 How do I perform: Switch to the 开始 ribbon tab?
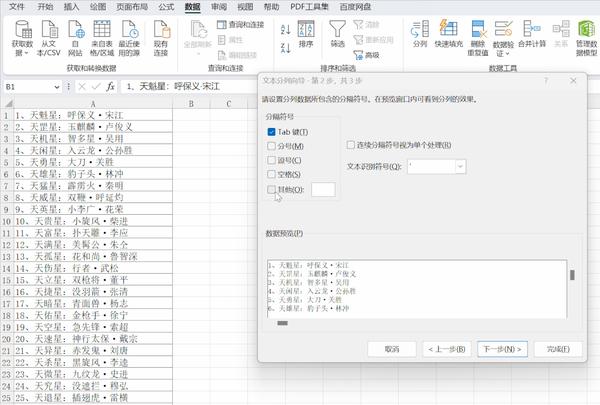click(x=45, y=7)
